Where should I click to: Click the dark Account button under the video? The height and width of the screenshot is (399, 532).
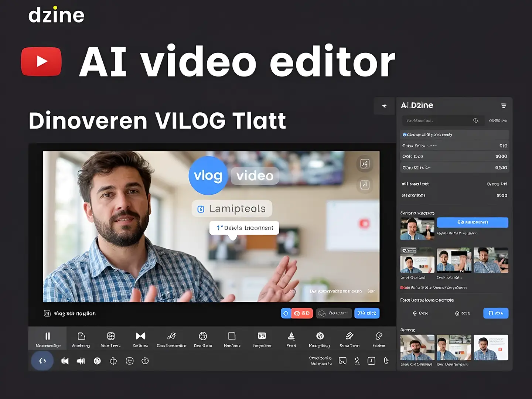(334, 313)
